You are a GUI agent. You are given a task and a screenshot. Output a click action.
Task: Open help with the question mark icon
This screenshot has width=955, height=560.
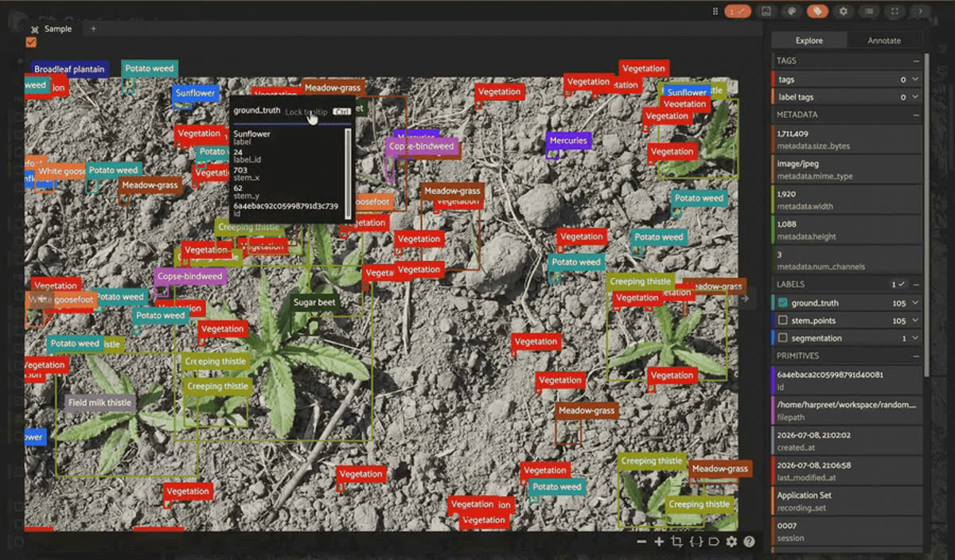coord(749,542)
